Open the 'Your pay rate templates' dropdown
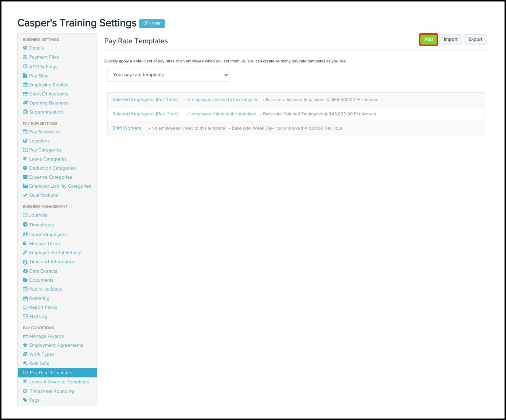 [168, 75]
